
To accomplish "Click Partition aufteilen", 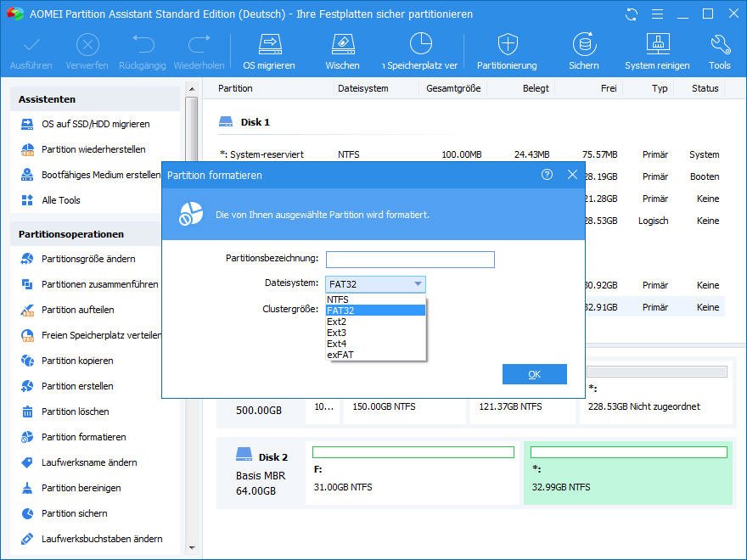I will 67,310.
